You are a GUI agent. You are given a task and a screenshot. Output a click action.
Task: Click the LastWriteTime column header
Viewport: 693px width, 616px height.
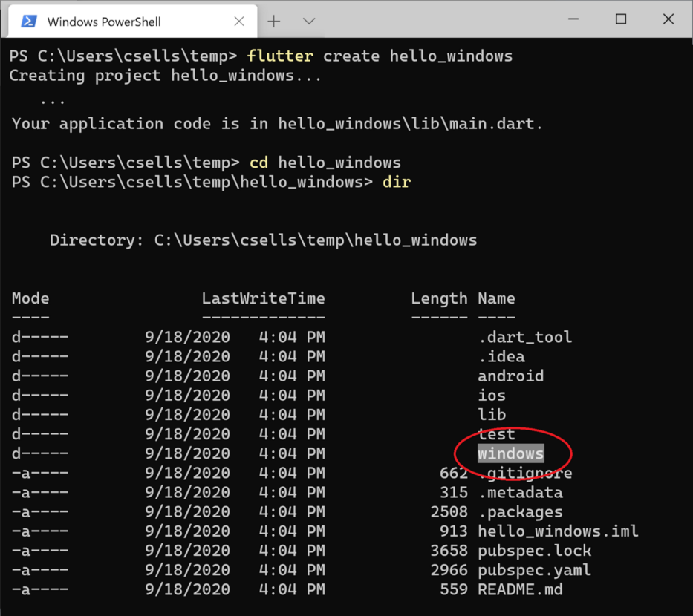264,298
